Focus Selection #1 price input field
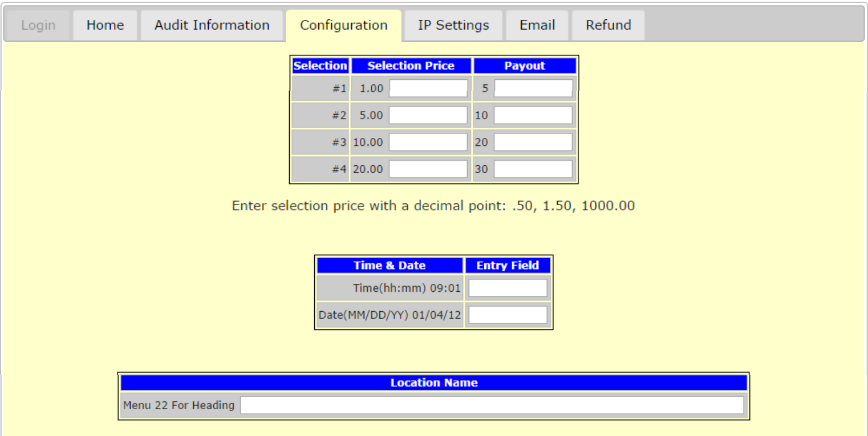The image size is (868, 436). click(x=428, y=88)
